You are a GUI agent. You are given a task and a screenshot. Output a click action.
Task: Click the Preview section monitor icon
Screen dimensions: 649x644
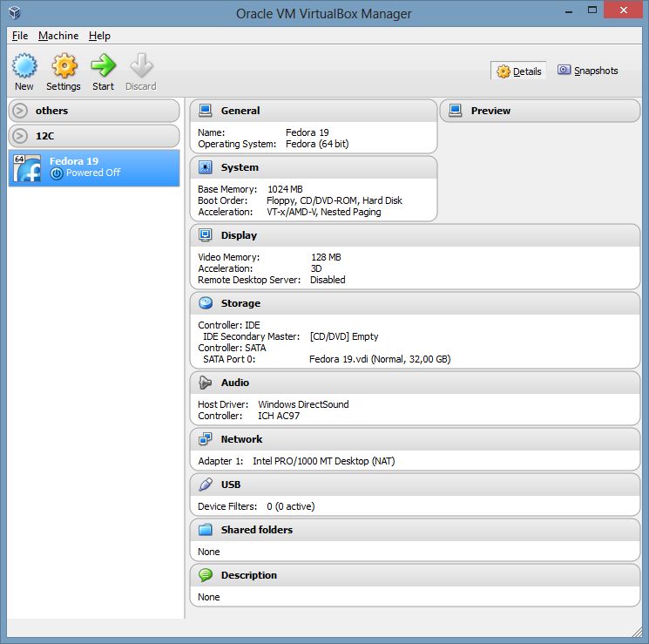456,110
